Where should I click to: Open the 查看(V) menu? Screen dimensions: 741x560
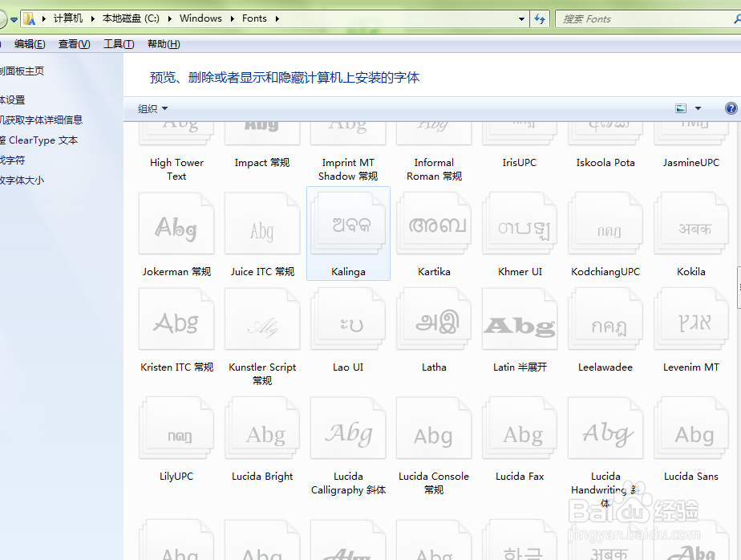pyautogui.click(x=75, y=44)
